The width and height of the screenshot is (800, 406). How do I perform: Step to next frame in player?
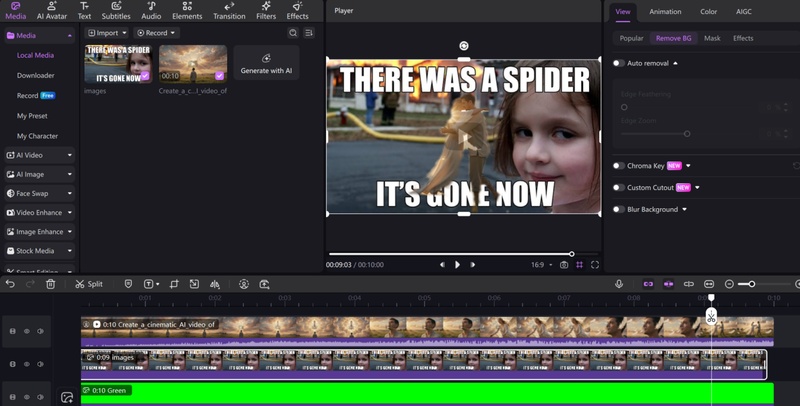(473, 265)
